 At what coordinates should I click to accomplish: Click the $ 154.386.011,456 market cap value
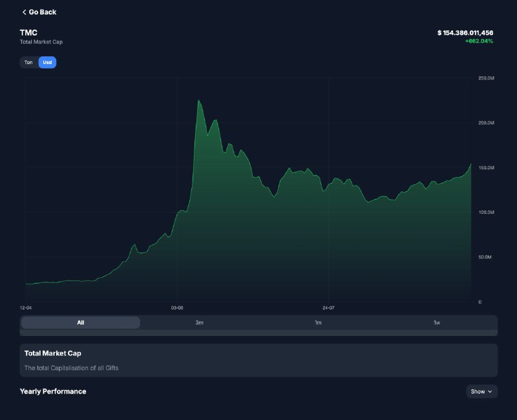(465, 33)
